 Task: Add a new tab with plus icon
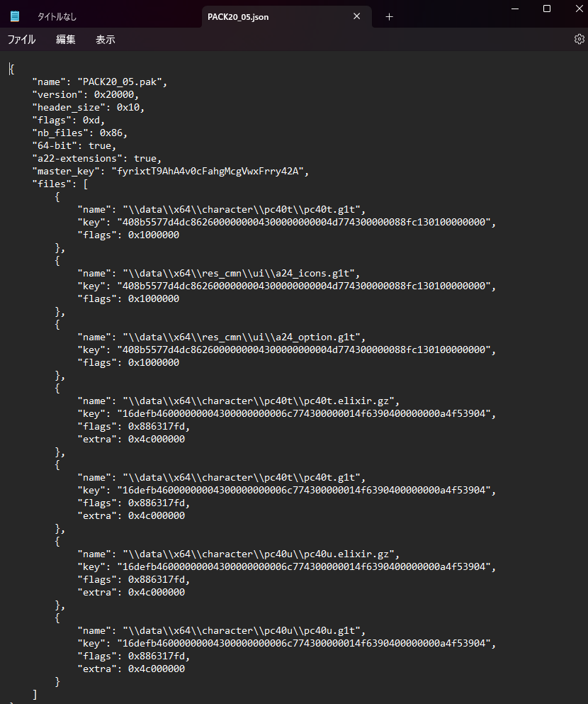click(390, 16)
